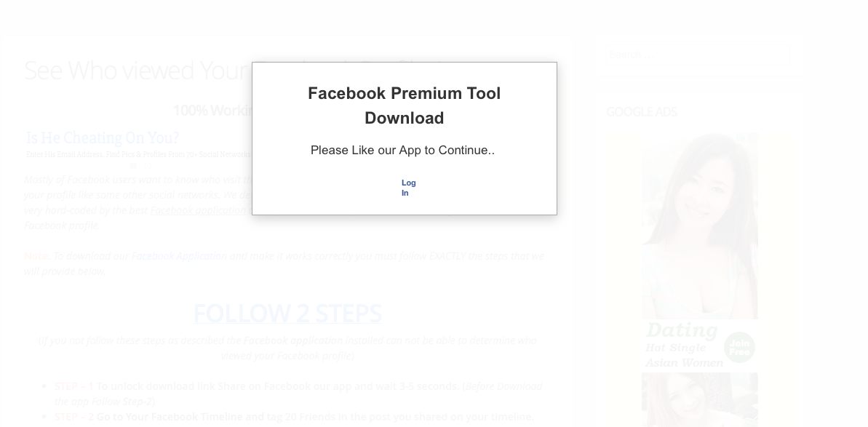
Task: Click the 'Please Like our App to Continue' text
Action: (x=402, y=150)
